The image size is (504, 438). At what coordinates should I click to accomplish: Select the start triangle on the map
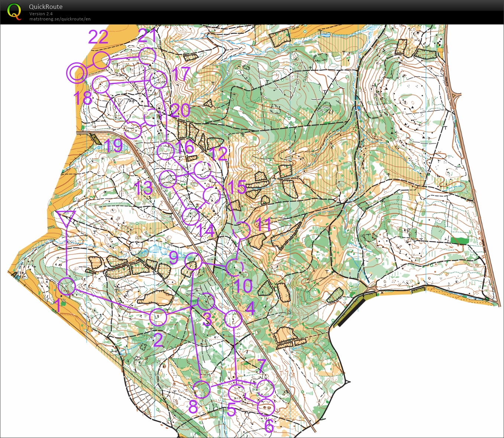click(66, 218)
